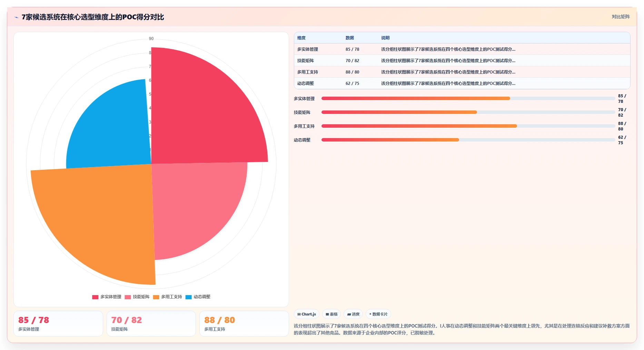
Task: Select the 进度 tag chip
Action: coord(353,314)
